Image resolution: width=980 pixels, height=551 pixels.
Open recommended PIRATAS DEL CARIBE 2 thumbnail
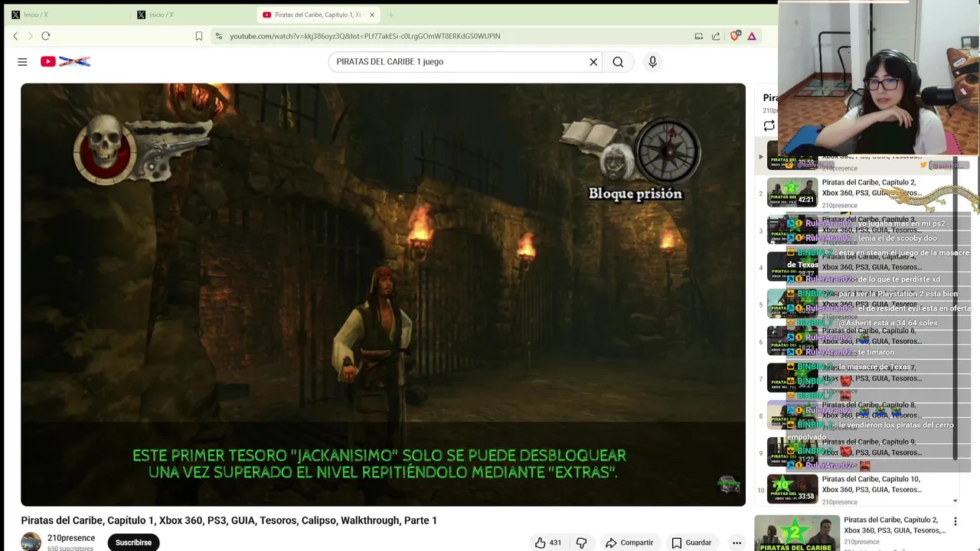[796, 533]
